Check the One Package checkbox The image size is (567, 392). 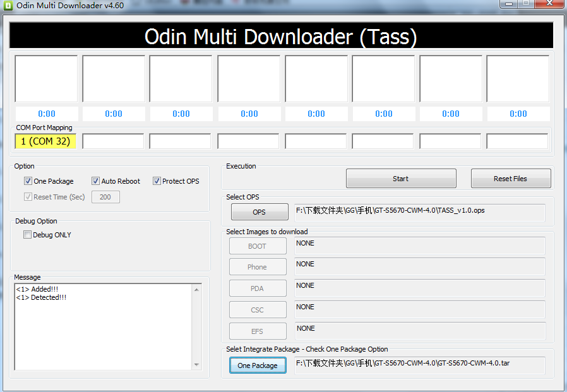pyautogui.click(x=28, y=181)
